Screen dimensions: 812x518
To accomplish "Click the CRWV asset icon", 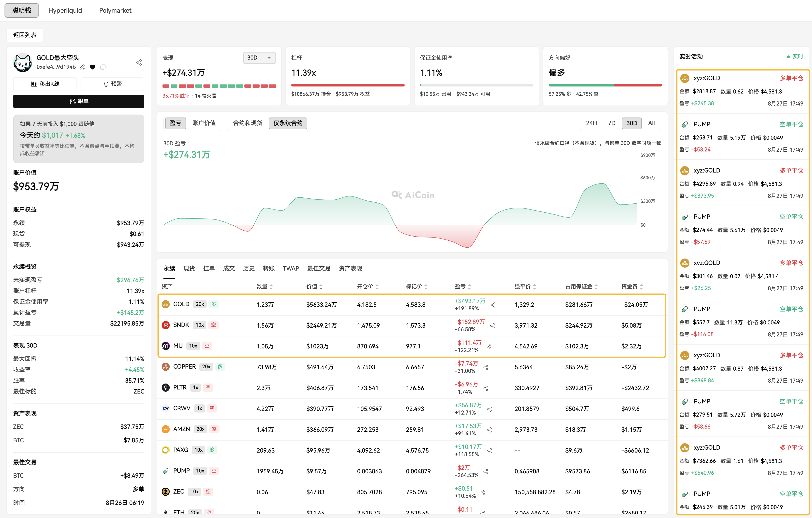I will (166, 408).
